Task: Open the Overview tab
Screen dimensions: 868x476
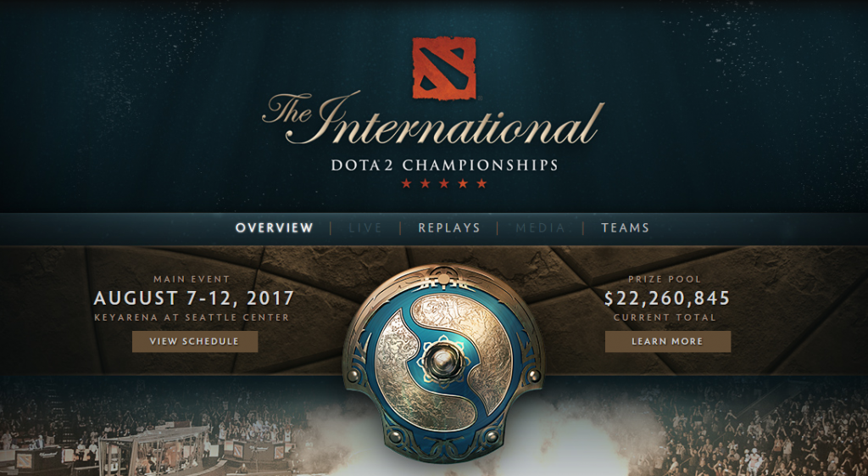Action: point(275,227)
